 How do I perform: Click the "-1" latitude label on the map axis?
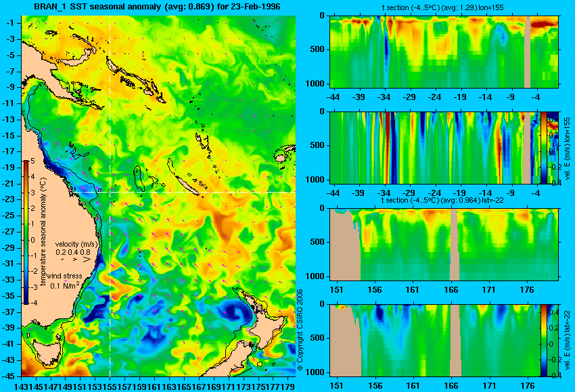pos(11,23)
